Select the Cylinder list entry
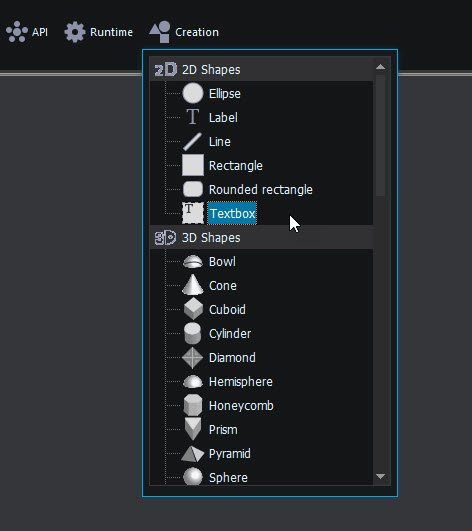472x531 pixels. tap(230, 334)
